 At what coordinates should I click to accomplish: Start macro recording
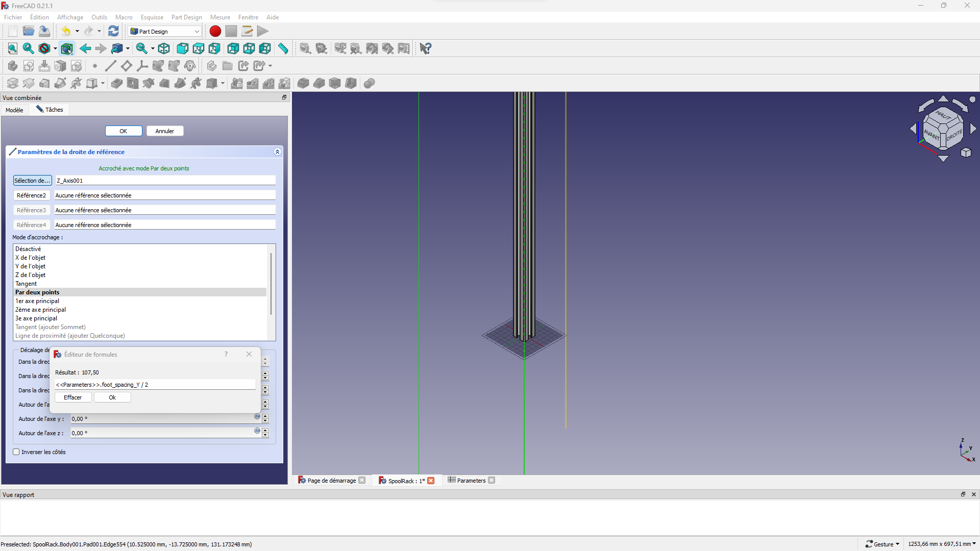pyautogui.click(x=215, y=31)
